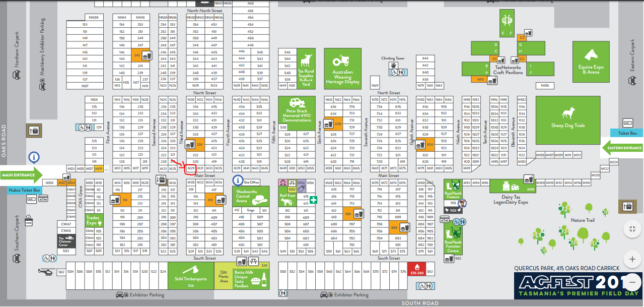Click the toilets icon below Climbing Tower

pos(397,72)
